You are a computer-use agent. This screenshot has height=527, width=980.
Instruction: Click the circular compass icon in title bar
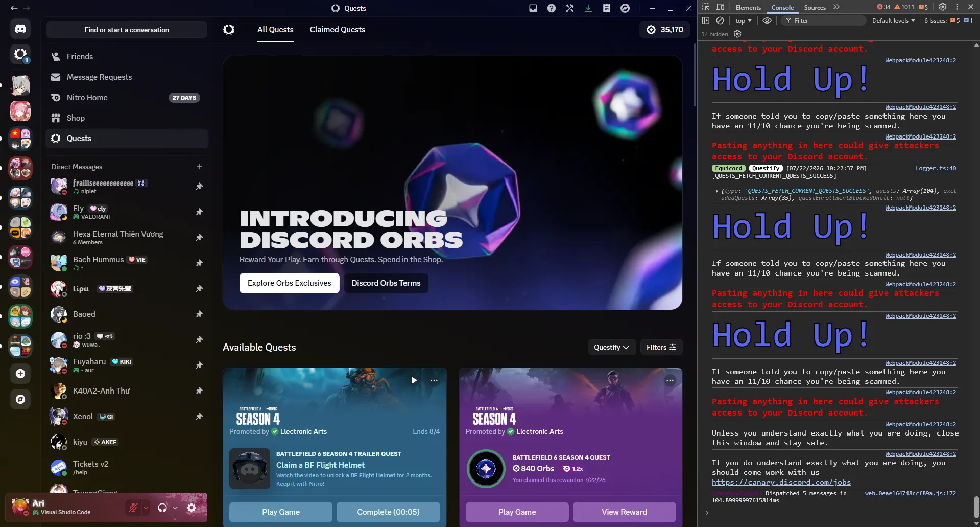tap(625, 8)
